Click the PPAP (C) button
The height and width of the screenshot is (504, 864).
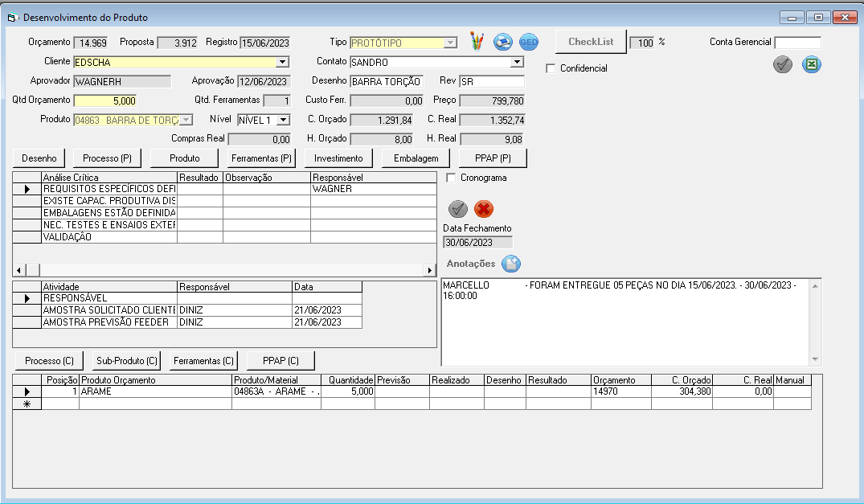coord(280,361)
